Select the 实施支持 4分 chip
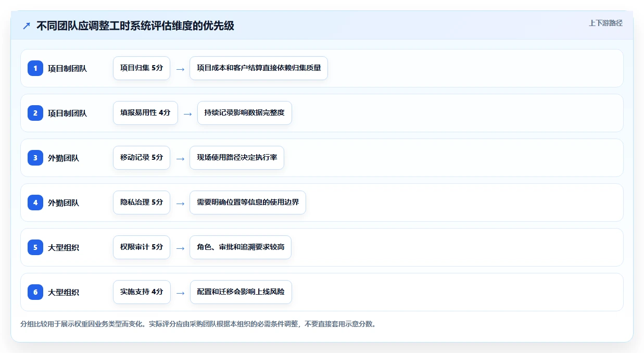 pos(142,292)
